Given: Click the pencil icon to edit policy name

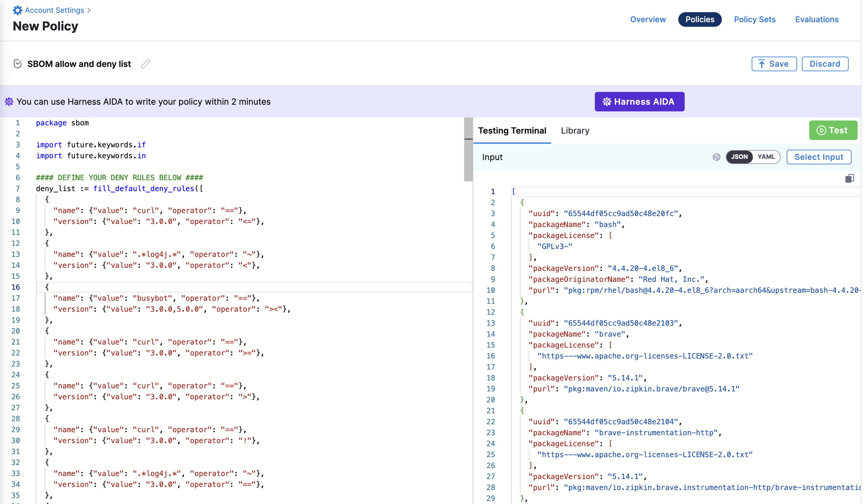Looking at the screenshot, I should 146,64.
